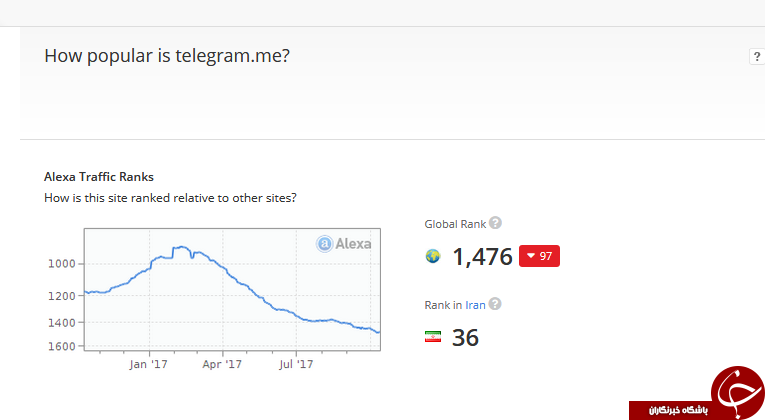Click the global rank number 1,476
The height and width of the screenshot is (420, 765).
[483, 257]
